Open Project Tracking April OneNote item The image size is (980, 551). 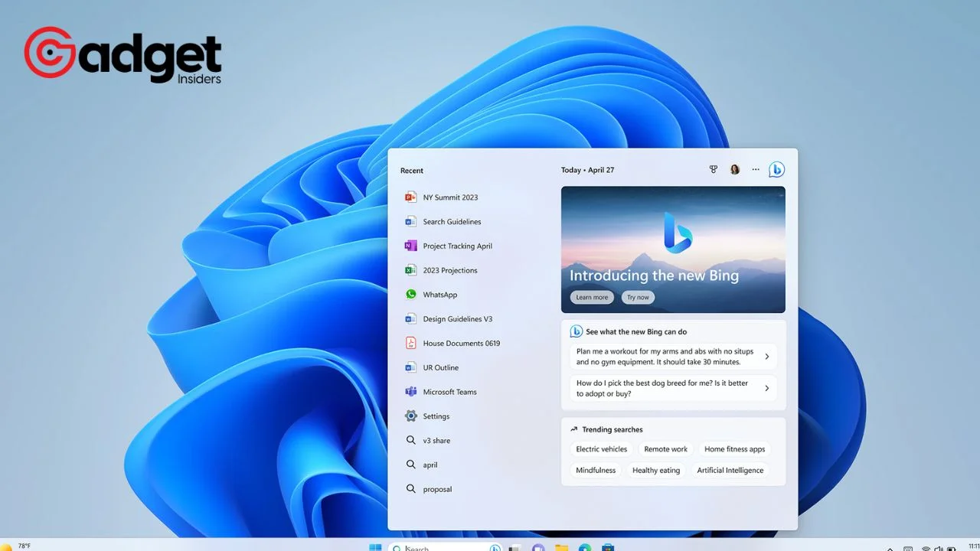click(448, 246)
